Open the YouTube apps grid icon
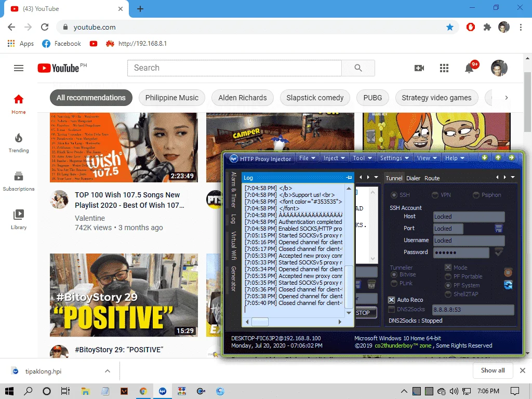The image size is (532, 399). (444, 68)
